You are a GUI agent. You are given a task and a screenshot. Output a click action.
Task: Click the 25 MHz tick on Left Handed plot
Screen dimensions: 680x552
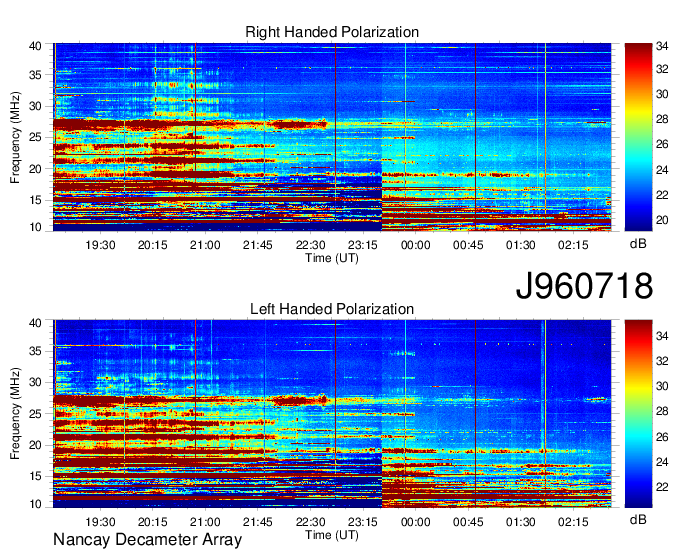pyautogui.click(x=35, y=414)
